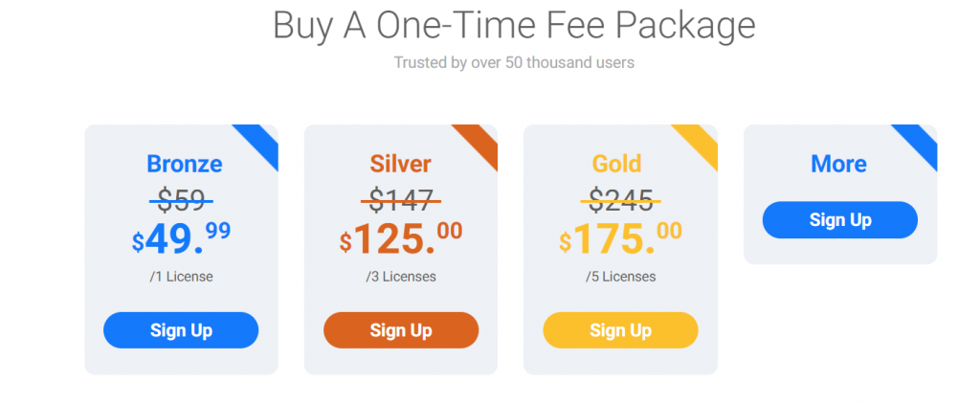Screen dimensions: 980x405
Task: Click the Bronze package Sign Up button
Action: pos(181,330)
